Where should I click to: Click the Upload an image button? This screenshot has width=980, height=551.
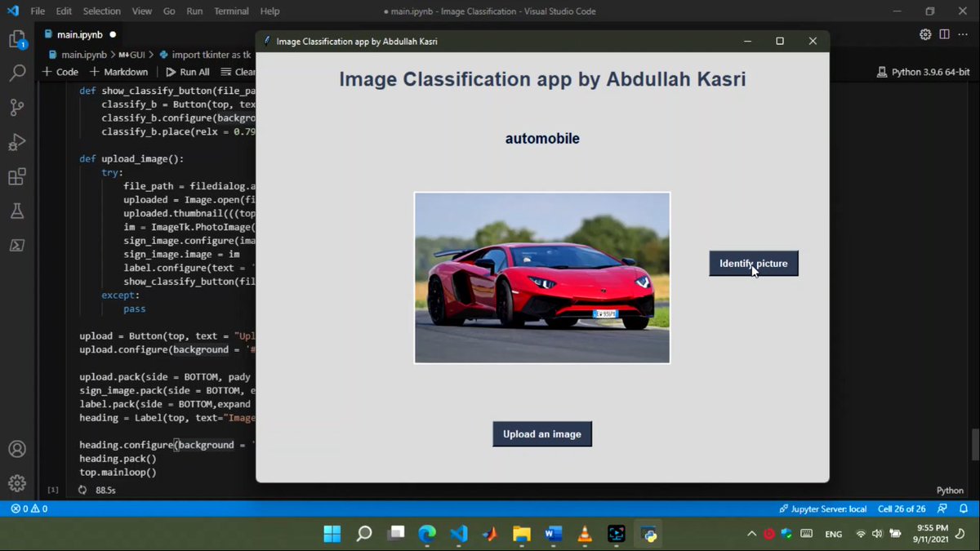coord(541,433)
